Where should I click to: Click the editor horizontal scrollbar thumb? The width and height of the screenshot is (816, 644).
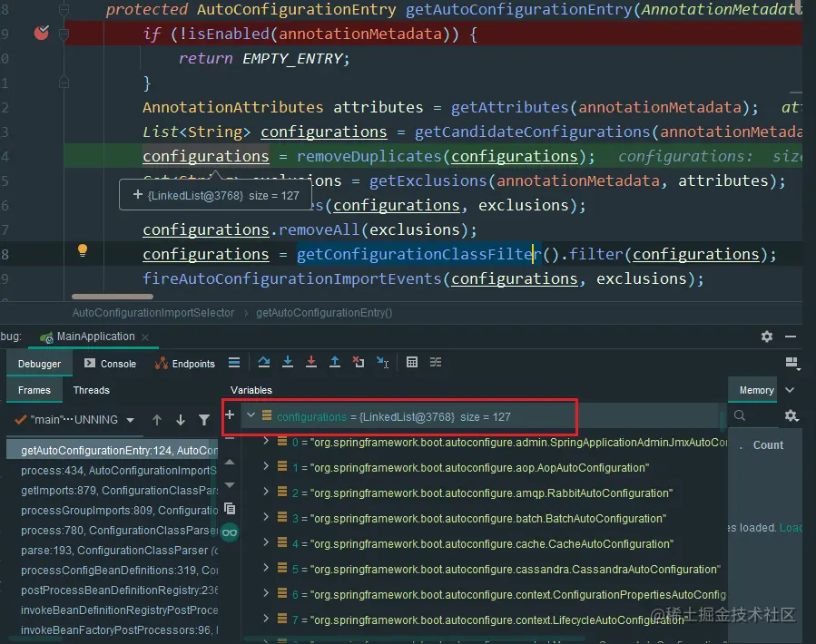point(113,297)
